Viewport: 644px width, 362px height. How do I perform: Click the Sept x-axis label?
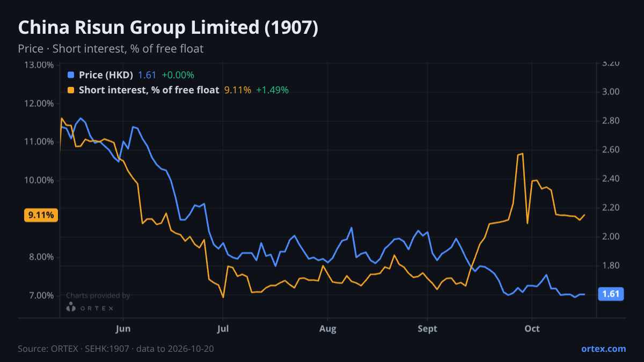pos(428,329)
